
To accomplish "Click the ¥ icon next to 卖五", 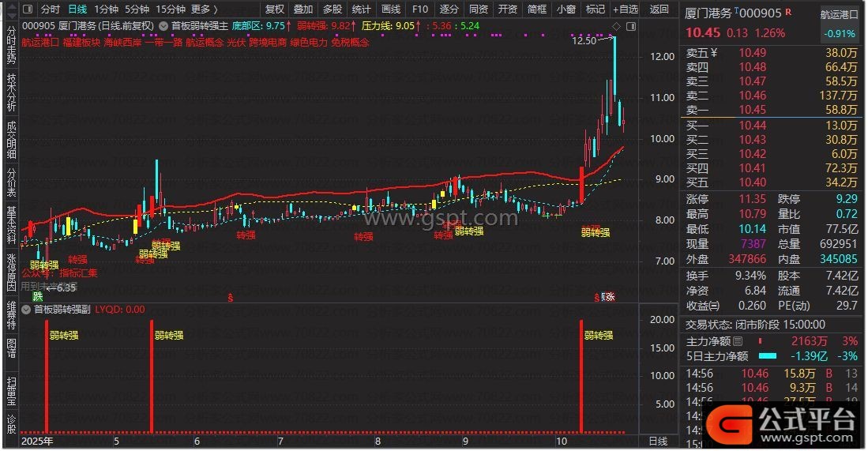I will coord(713,53).
